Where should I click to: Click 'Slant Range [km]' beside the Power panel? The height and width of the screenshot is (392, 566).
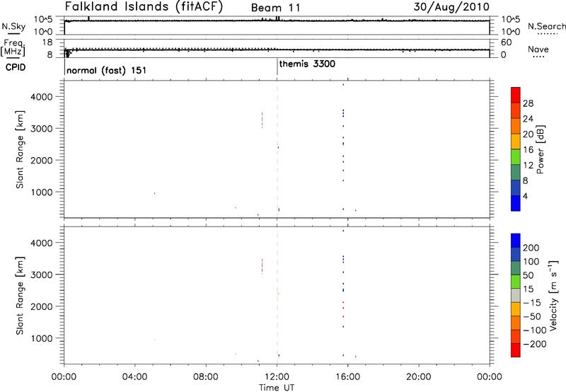(x=20, y=149)
